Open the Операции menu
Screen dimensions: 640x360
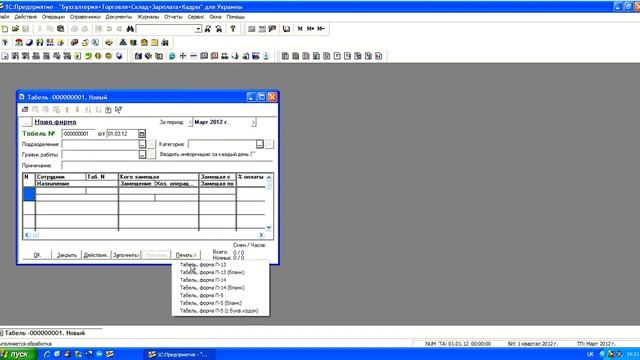click(x=53, y=17)
